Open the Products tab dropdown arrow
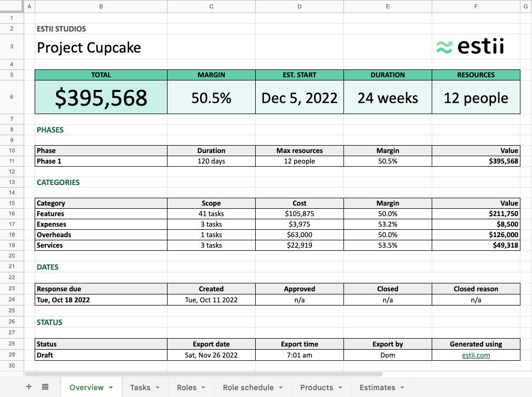532x397 pixels. click(340, 388)
